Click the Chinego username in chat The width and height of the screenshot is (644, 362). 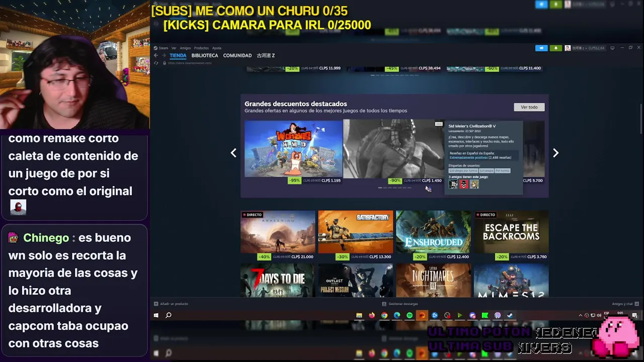pyautogui.click(x=46, y=238)
